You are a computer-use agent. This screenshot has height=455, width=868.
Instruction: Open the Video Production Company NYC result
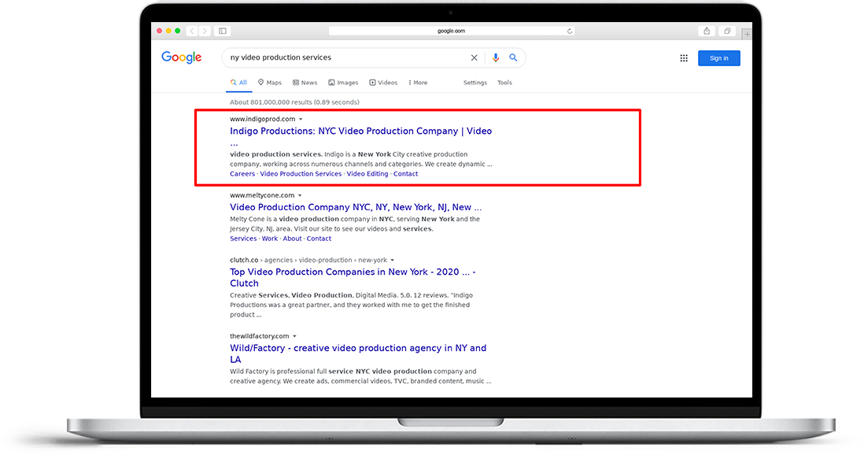pos(356,207)
